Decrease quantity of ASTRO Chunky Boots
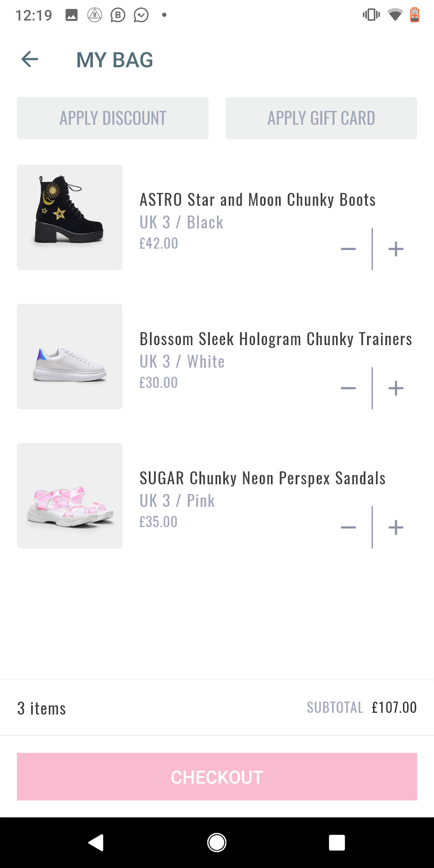The height and width of the screenshot is (868, 434). pyautogui.click(x=348, y=249)
